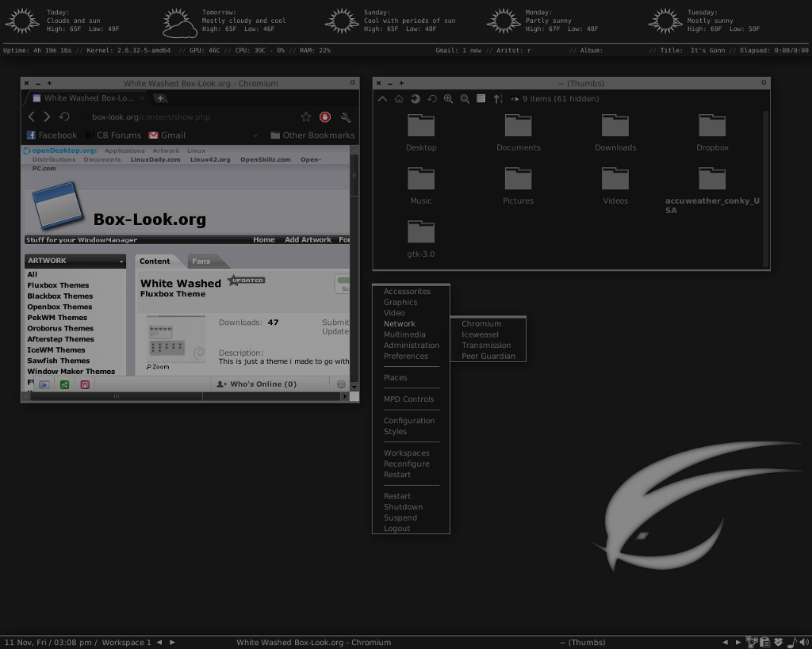
Task: Click the green share icon in bottom bar
Action: click(65, 384)
